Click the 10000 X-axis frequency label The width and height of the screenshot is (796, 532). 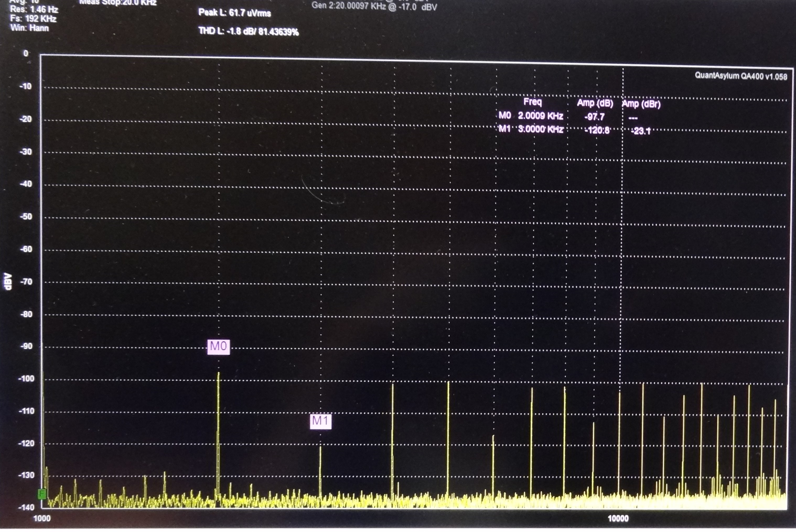[x=618, y=518]
